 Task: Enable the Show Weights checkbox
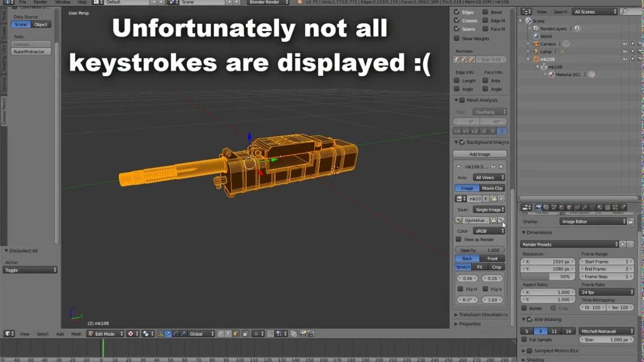pos(457,38)
